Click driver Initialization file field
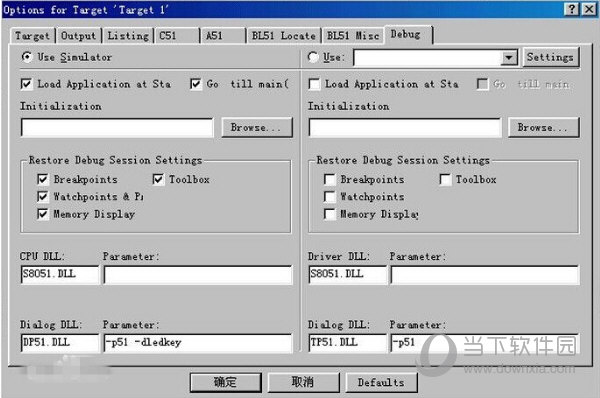 click(x=404, y=127)
